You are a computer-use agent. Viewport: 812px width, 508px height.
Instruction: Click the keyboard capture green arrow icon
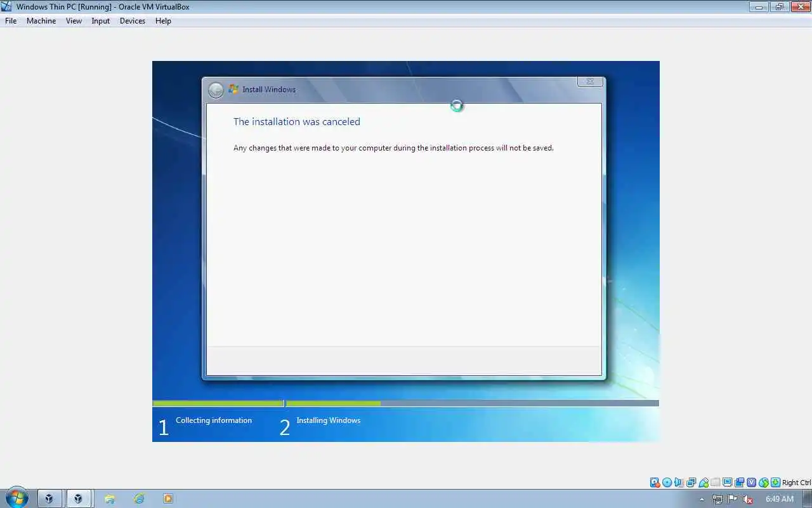coord(775,483)
